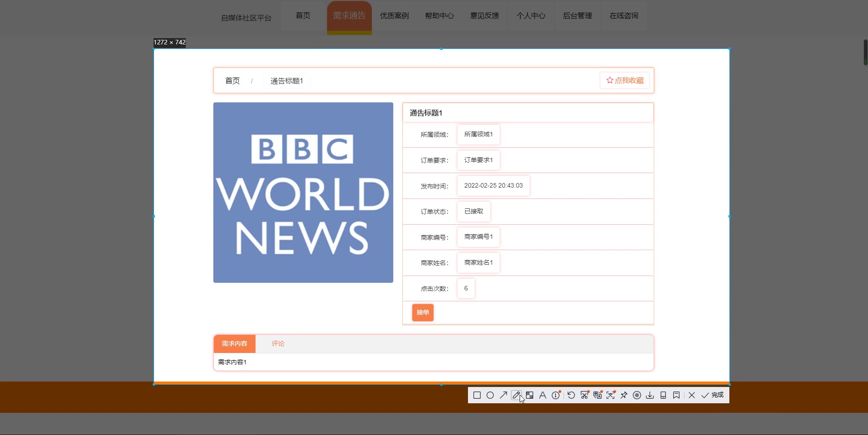The image size is (868, 435).
Task: Switch to the 需求内容 tab
Action: [x=235, y=343]
